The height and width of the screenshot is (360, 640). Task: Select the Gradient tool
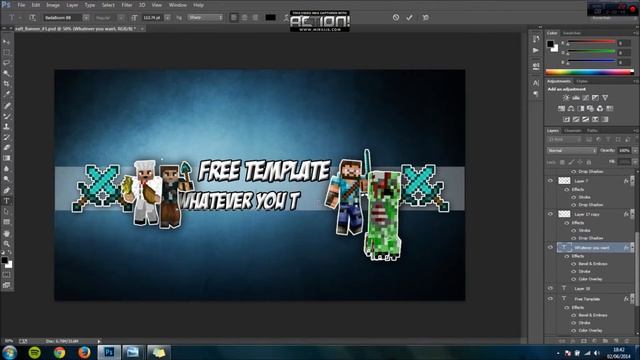point(7,158)
